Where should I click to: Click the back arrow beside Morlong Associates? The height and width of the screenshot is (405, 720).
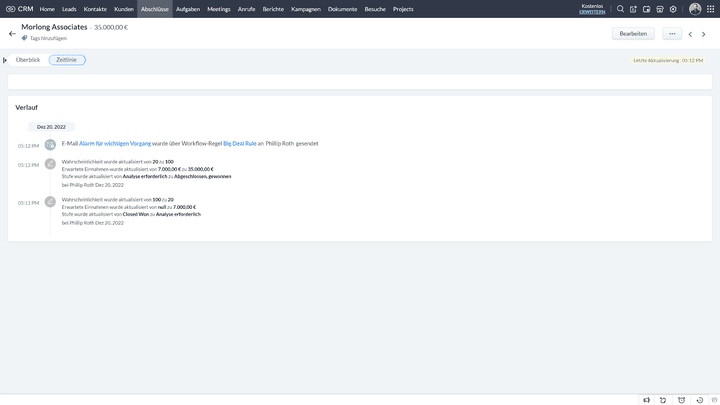12,33
